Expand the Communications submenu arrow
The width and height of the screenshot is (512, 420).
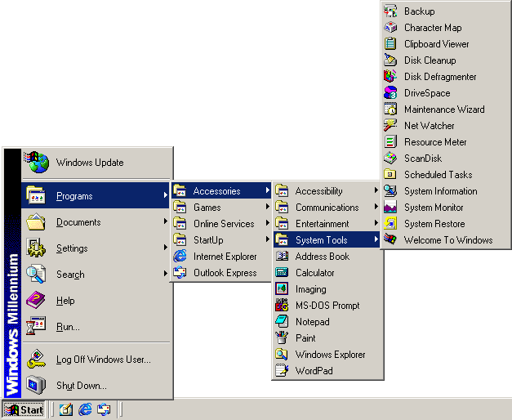click(376, 207)
